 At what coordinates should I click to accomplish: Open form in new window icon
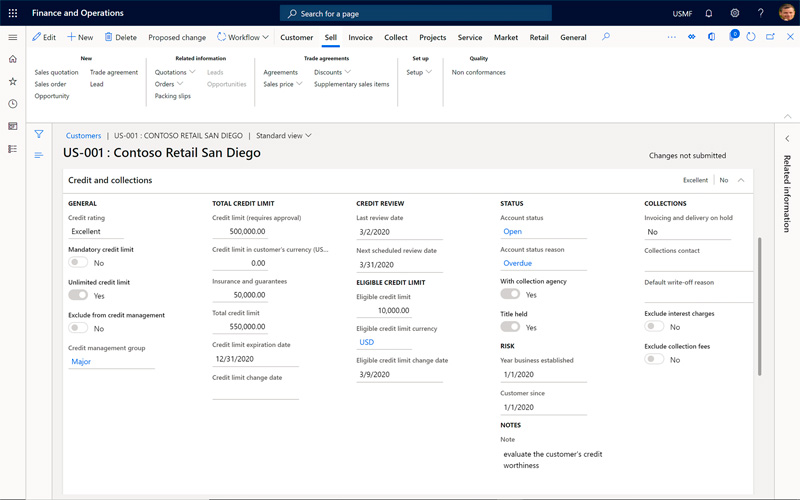(x=770, y=37)
